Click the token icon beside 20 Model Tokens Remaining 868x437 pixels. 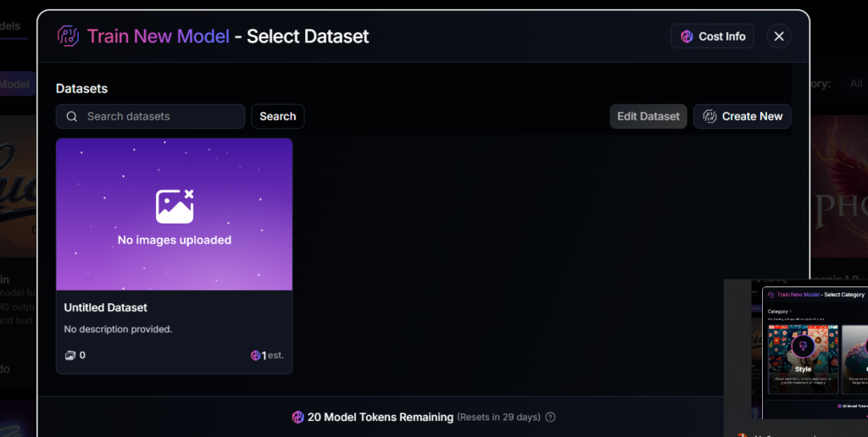pos(298,418)
